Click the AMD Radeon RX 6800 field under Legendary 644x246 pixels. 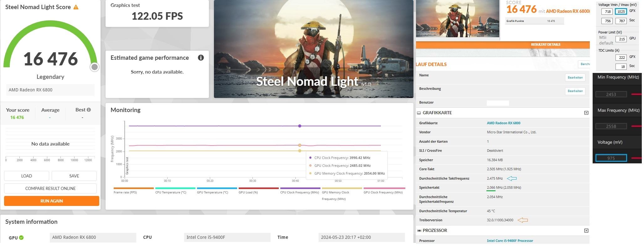pyautogui.click(x=50, y=90)
